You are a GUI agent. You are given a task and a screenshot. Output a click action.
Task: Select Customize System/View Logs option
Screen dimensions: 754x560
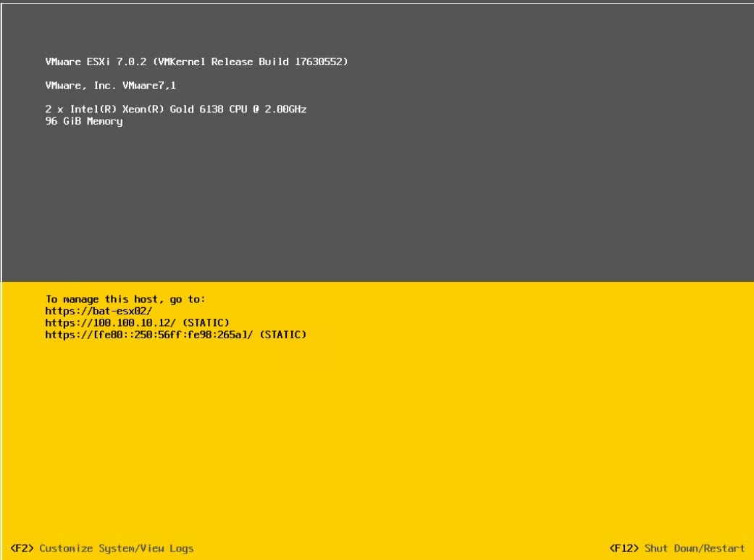click(x=116, y=548)
